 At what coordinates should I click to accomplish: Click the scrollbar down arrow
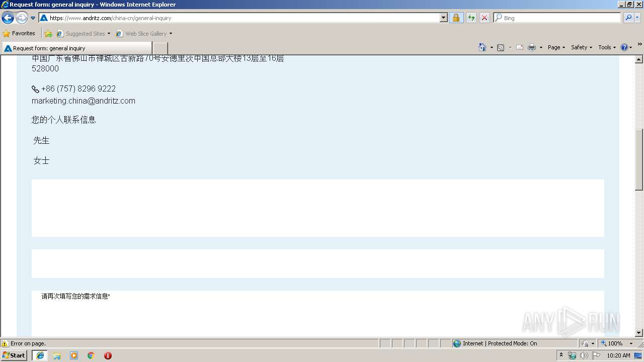coord(639,333)
